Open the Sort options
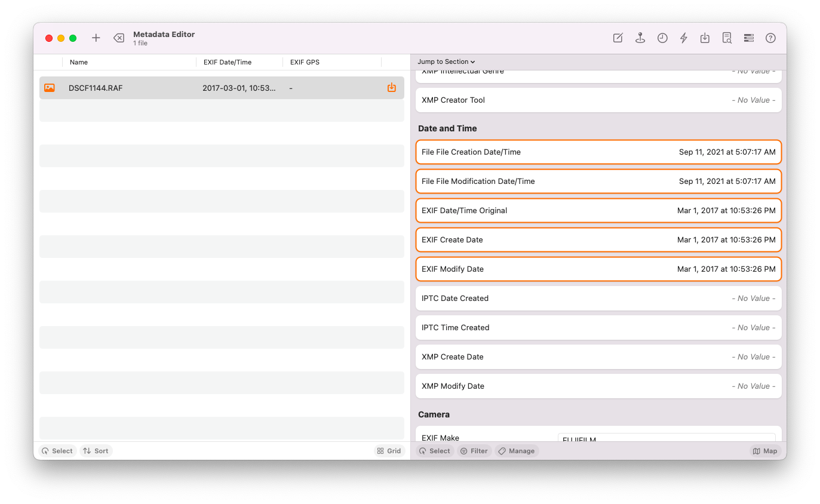This screenshot has width=820, height=504. (96, 451)
